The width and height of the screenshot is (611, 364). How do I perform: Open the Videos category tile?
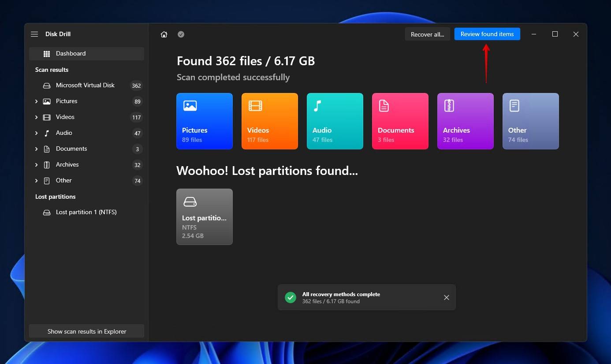(269, 121)
